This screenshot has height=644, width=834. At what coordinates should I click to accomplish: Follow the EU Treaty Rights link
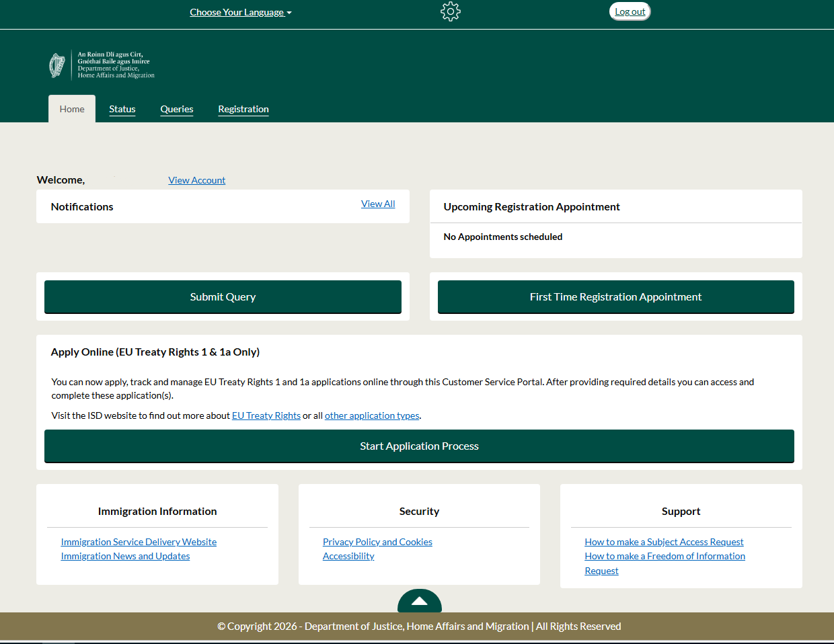pos(266,415)
